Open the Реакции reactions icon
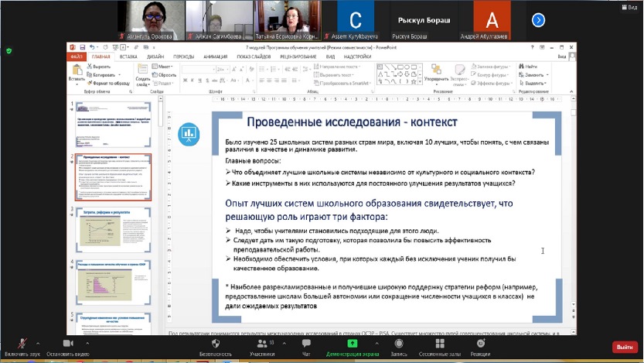This screenshot has height=363, width=644. click(479, 344)
